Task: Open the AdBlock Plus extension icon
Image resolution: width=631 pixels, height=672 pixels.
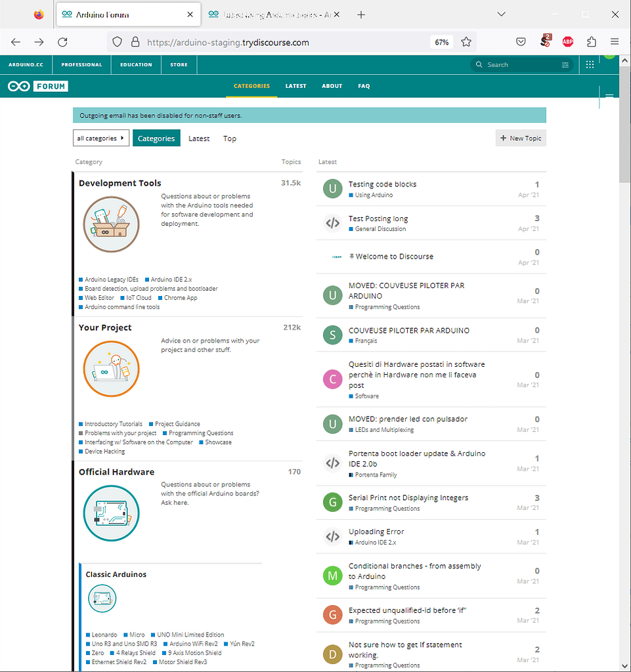Action: coord(568,42)
